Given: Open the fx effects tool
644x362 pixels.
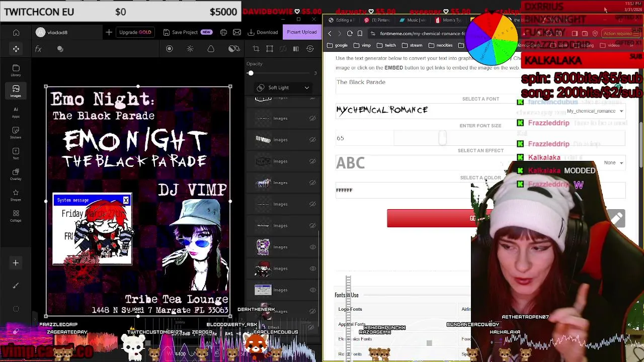Looking at the screenshot, I should click(38, 49).
